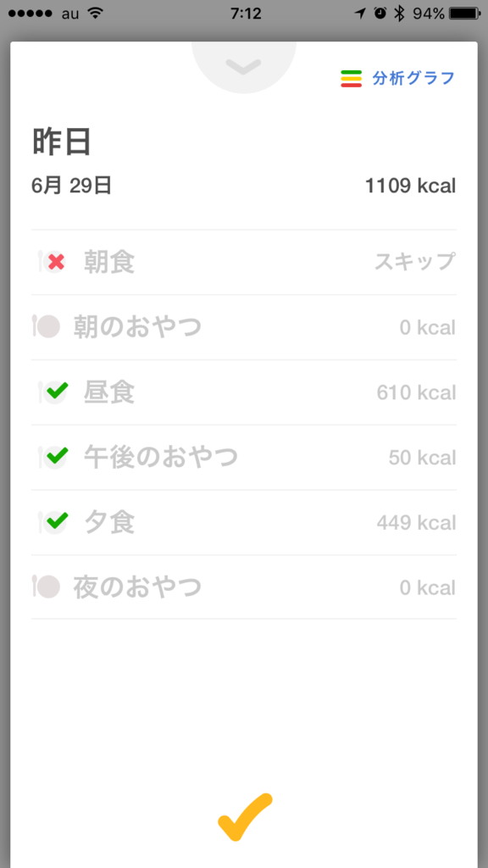Select the 449 kcal dinner value
Viewport: 488px width, 868px height.
pos(417,522)
